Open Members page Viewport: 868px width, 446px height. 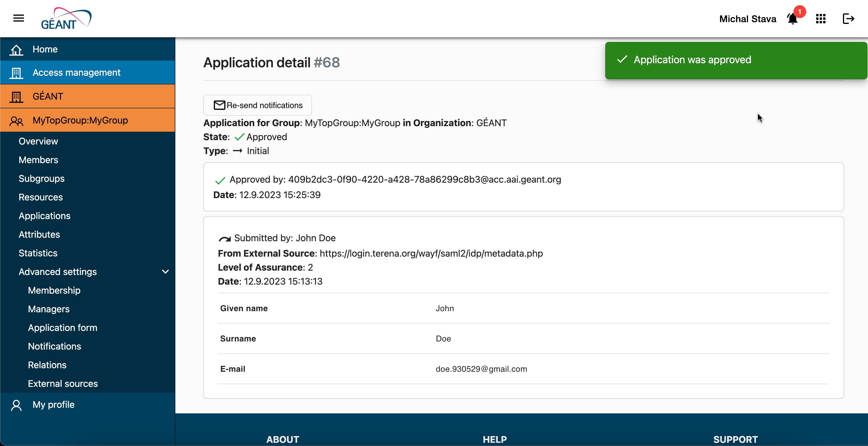point(38,160)
